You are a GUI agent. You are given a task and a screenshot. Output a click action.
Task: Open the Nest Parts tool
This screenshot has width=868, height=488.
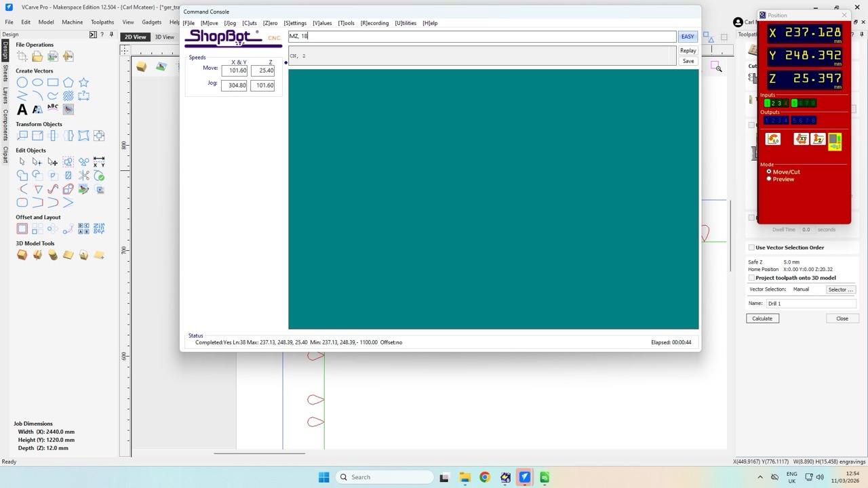click(x=99, y=229)
